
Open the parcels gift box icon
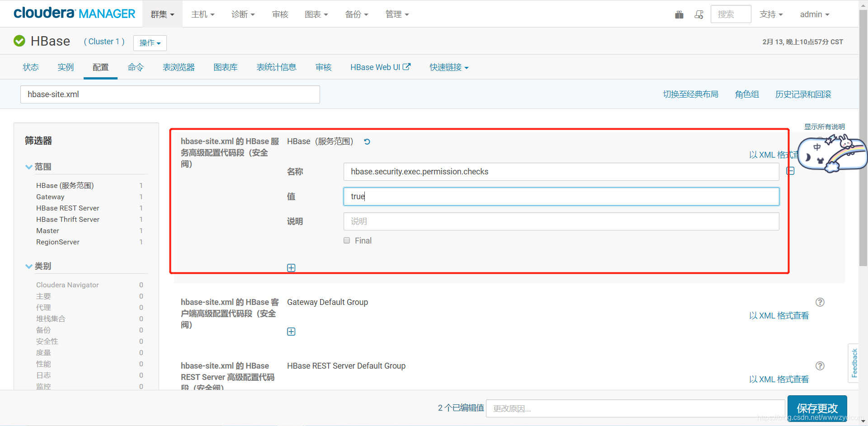679,14
